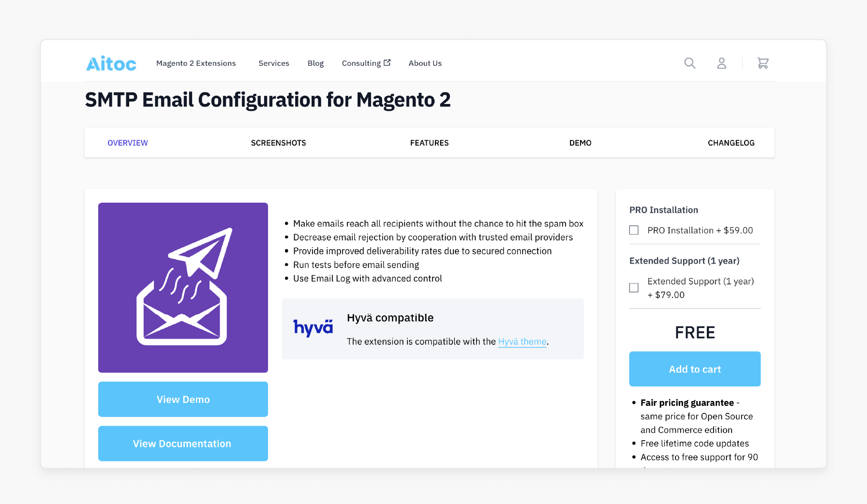Click 'Run tests before email sending' bullet

pos(356,265)
